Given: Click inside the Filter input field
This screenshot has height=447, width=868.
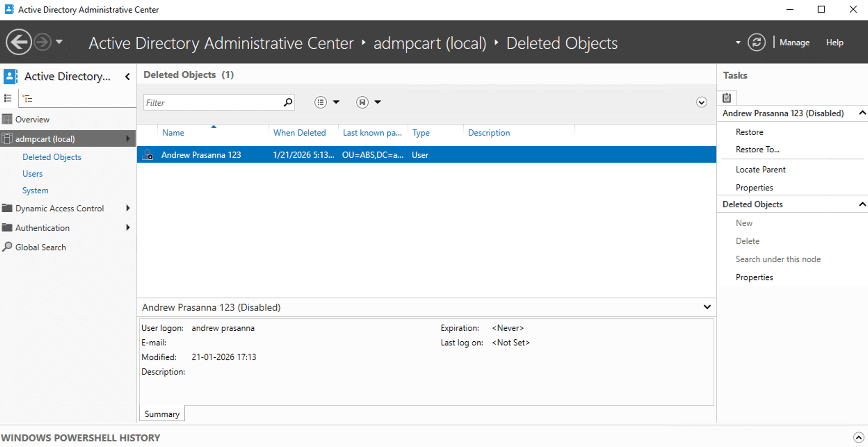Looking at the screenshot, I should pos(209,102).
